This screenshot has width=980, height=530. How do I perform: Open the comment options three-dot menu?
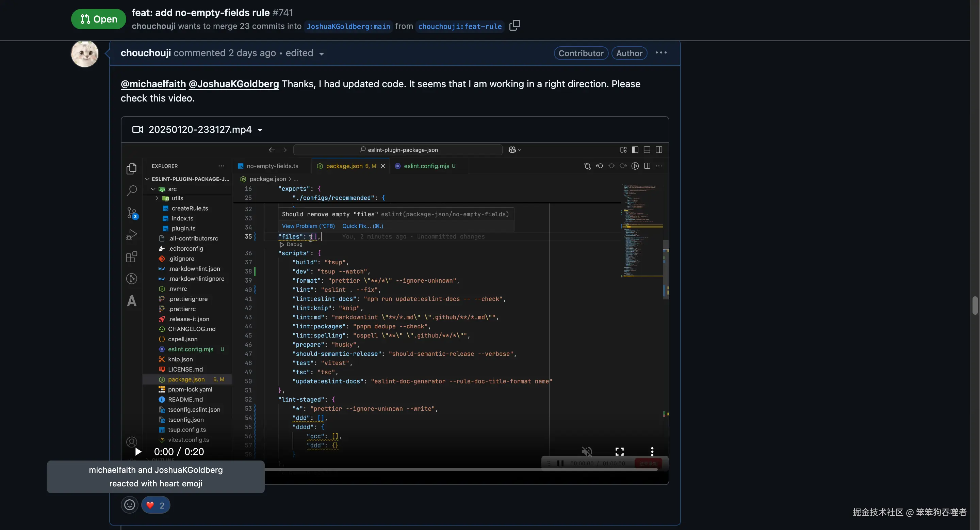click(x=661, y=53)
